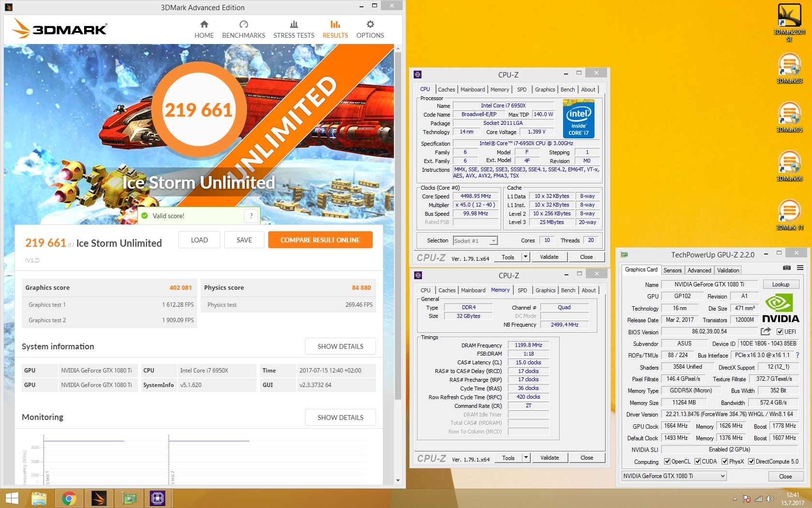Expand the Socket #1 selection dropdown in CPU-Z

493,241
